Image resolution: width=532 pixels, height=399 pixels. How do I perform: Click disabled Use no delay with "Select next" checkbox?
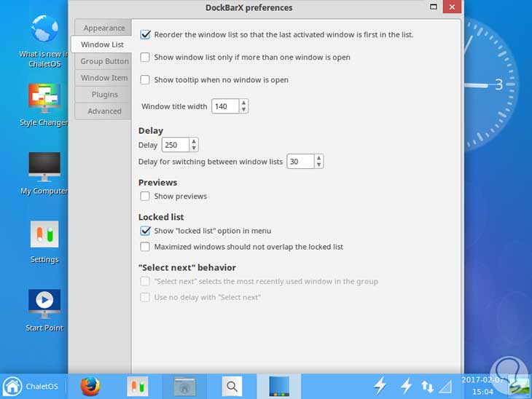point(145,297)
